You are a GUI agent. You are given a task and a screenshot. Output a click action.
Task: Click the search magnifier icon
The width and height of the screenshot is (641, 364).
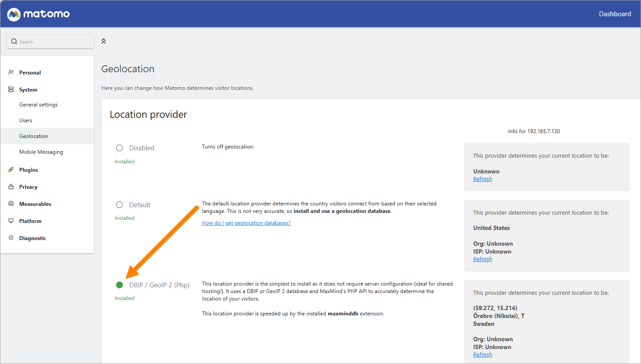click(14, 42)
